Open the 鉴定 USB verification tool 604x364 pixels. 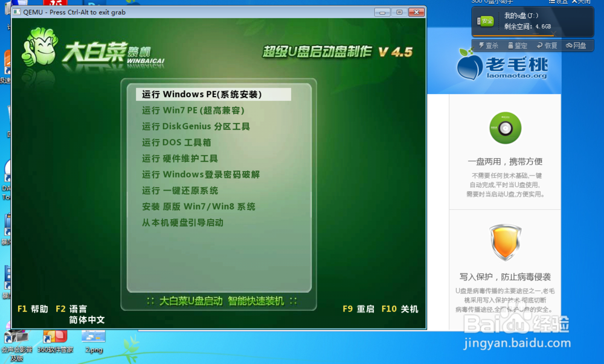point(518,46)
